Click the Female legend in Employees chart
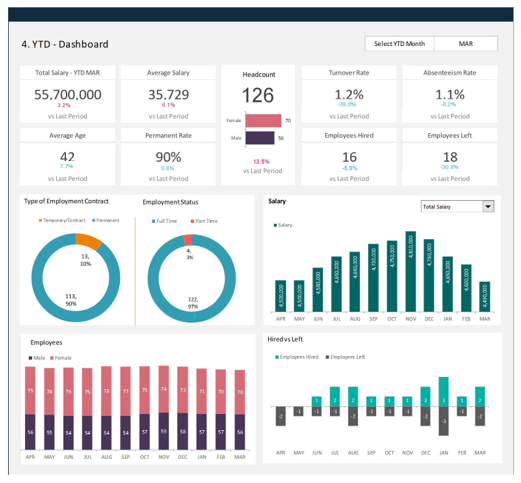 tap(61, 358)
